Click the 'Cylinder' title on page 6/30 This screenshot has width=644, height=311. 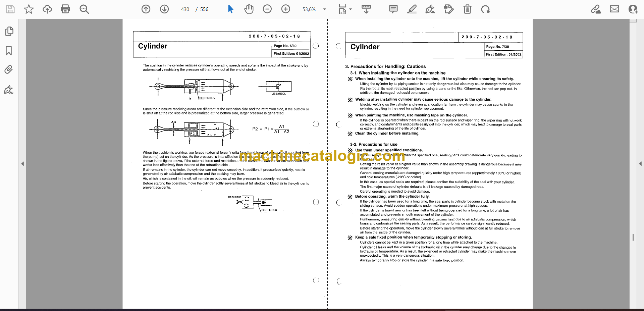click(153, 46)
